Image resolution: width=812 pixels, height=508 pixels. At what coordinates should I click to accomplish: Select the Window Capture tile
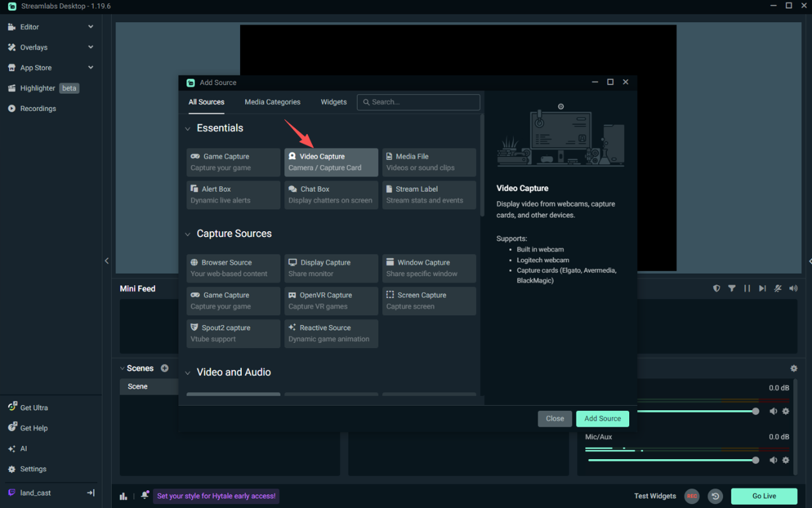point(429,268)
